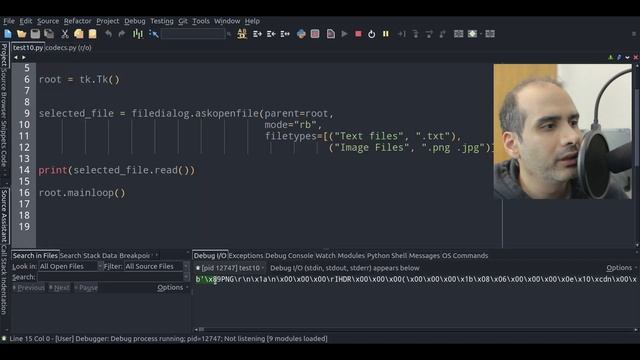Viewport: 640px width, 360px height.
Task: Open the Debug I/O Options dropdown
Action: [621, 268]
